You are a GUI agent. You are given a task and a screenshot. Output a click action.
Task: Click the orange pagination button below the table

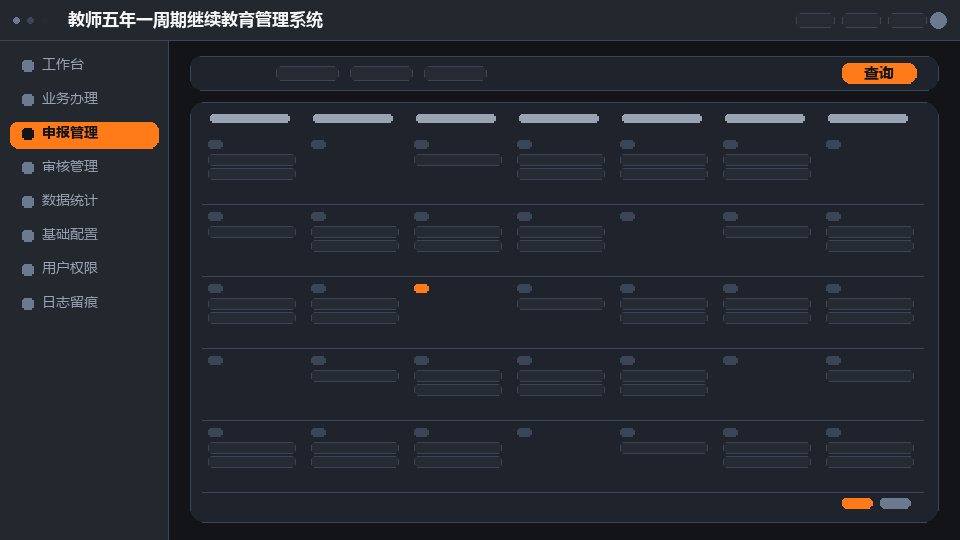coord(857,503)
